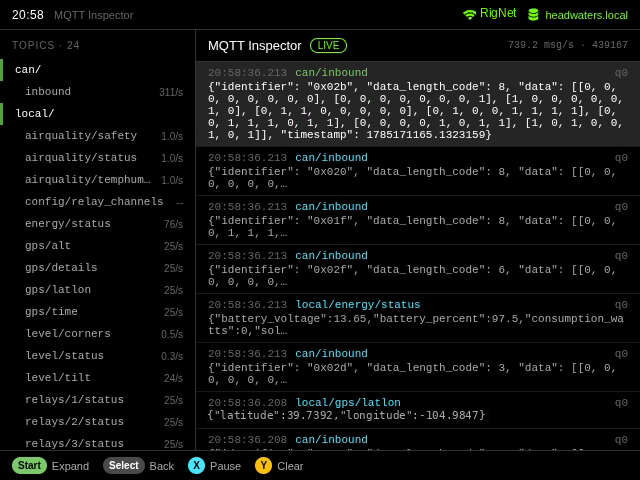Click the RigNet network name
This screenshot has width=640, height=480.
(x=498, y=13)
